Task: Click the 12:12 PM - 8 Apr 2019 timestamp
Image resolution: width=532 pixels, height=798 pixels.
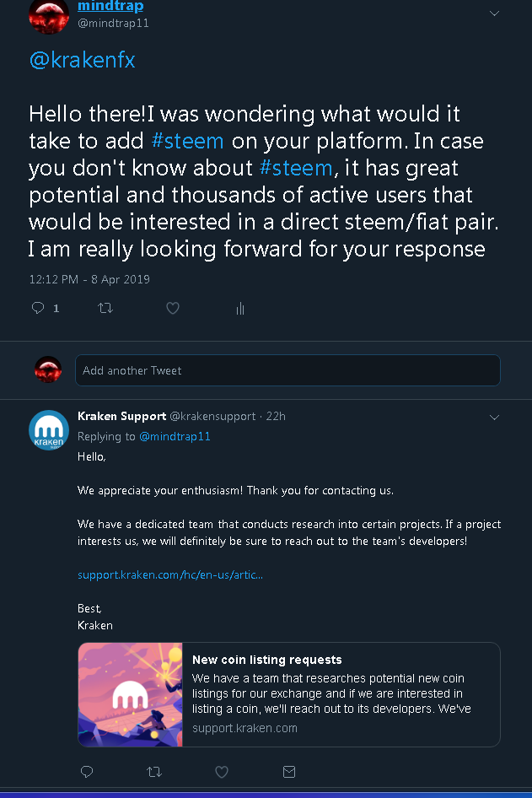Action: pyautogui.click(x=89, y=279)
